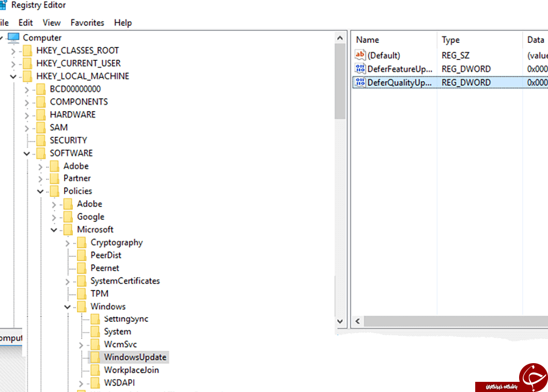
Task: Click the Partner folder icon
Action: (x=55, y=179)
